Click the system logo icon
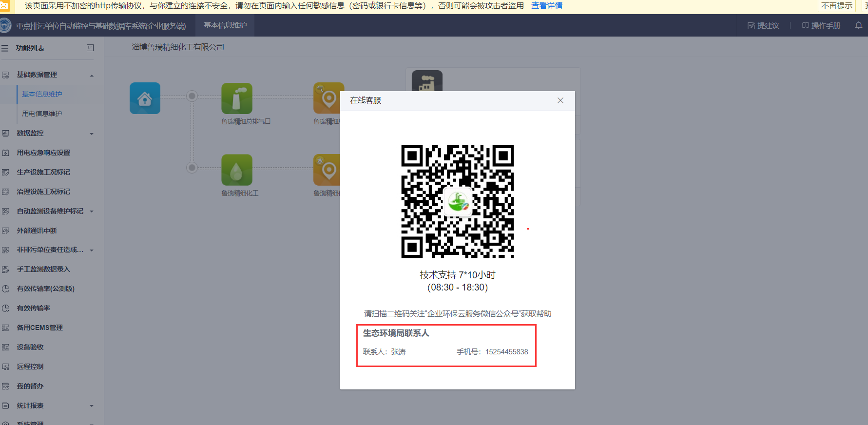The height and width of the screenshot is (425, 868). [5, 25]
